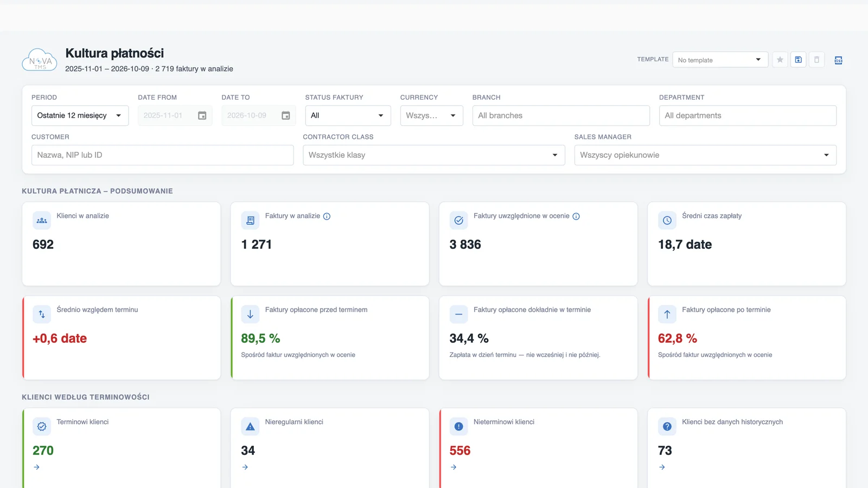Screen dimensions: 868x488
Task: Click the Klienci w analizie people icon
Action: click(42, 221)
